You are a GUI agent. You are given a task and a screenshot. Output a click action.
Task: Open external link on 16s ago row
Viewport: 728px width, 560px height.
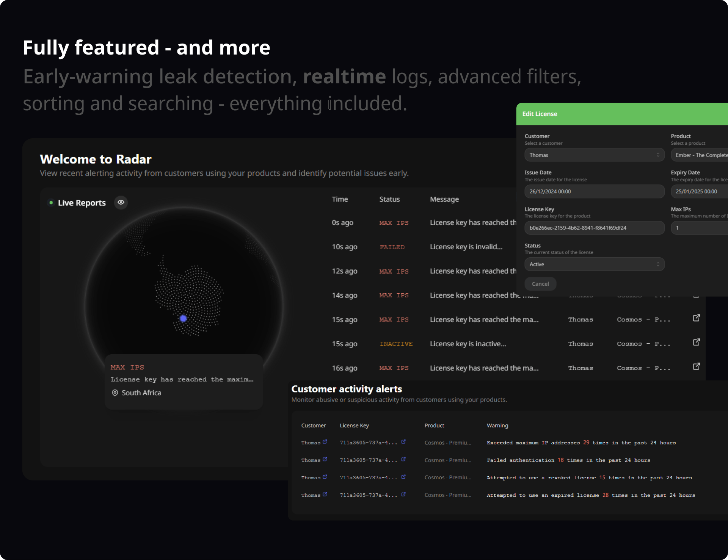(696, 366)
